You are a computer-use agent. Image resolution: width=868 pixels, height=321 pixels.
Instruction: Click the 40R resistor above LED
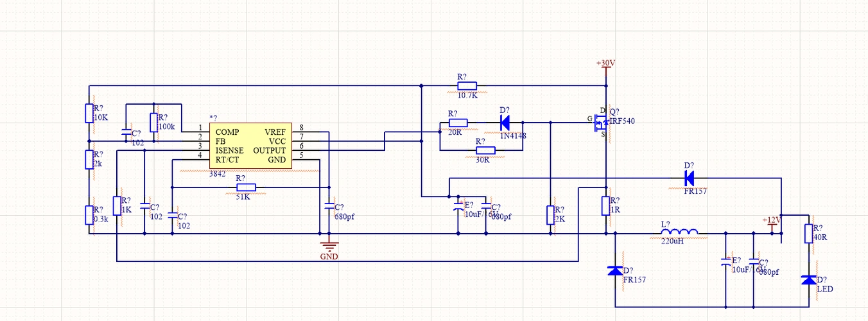[x=808, y=233]
